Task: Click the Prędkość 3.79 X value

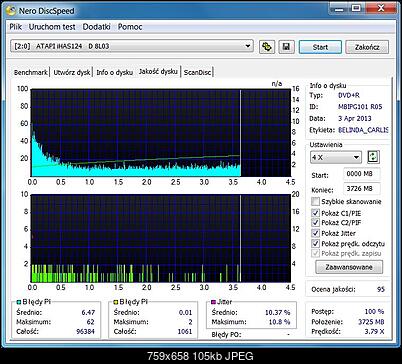Action: point(374,331)
